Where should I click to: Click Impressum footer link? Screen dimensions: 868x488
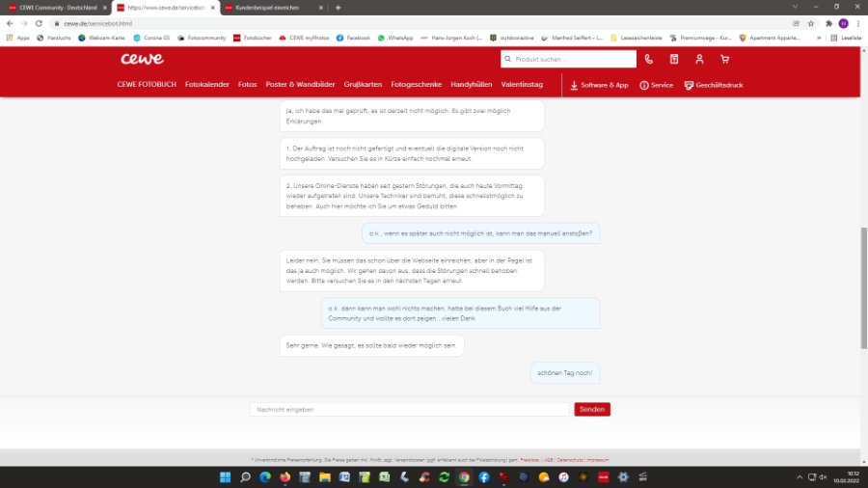click(598, 460)
